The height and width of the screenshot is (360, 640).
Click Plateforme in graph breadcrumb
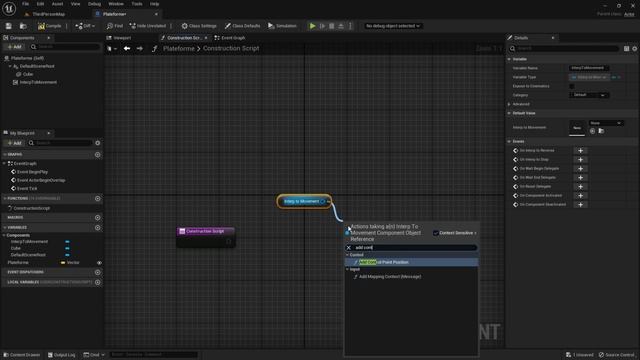click(179, 49)
